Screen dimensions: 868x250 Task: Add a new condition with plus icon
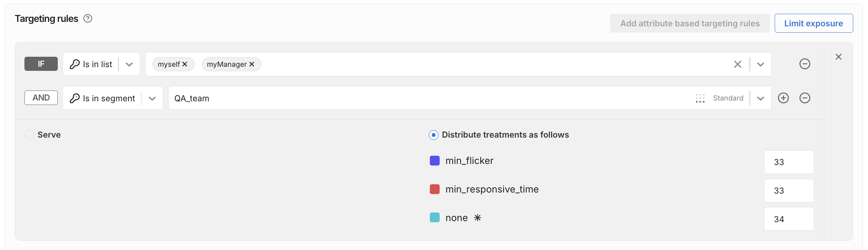(x=783, y=98)
